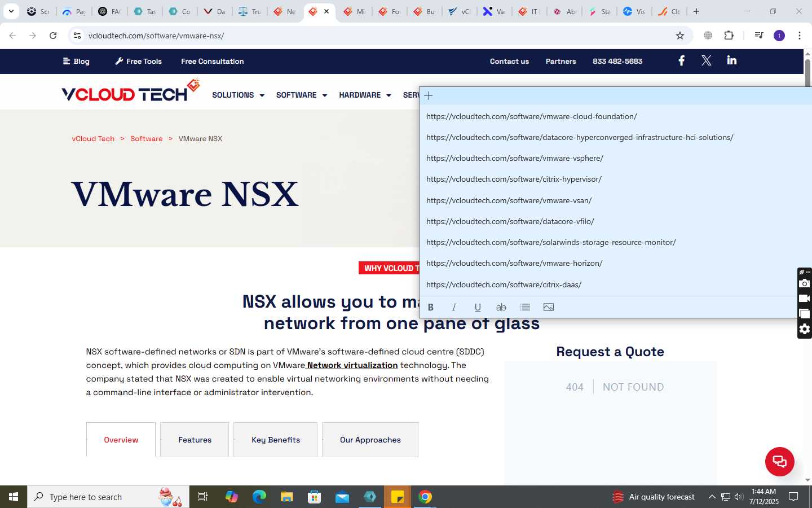
Task: Click the vCloud Tech logo
Action: click(x=131, y=91)
